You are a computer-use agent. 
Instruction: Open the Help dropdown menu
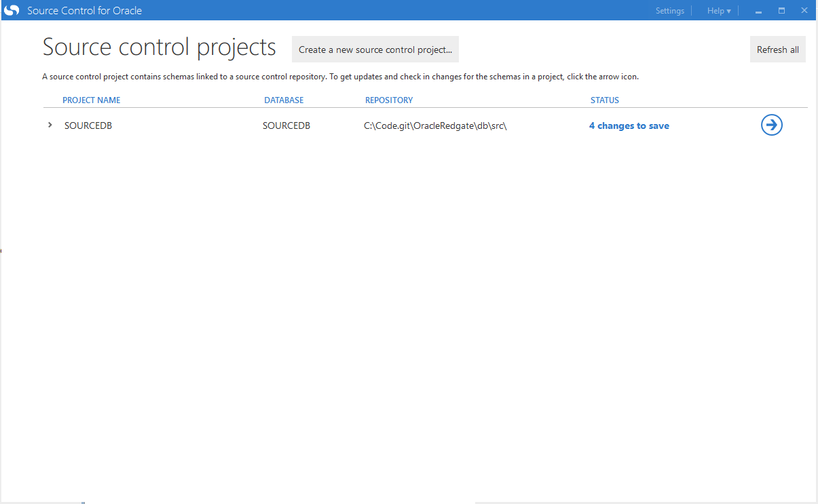(x=718, y=11)
